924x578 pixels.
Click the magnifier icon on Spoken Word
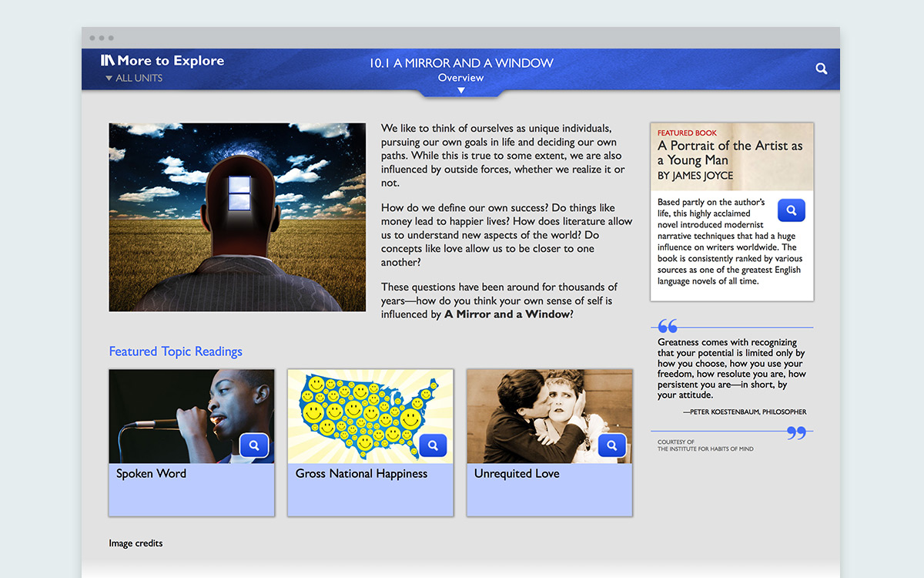pos(254,445)
